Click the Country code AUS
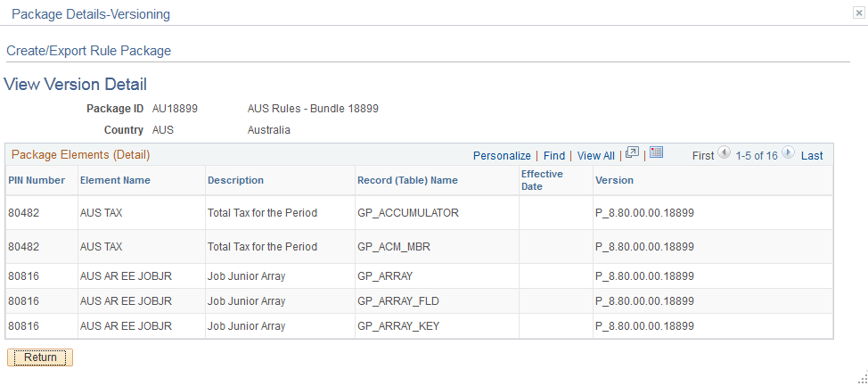The image size is (868, 386). point(163,130)
